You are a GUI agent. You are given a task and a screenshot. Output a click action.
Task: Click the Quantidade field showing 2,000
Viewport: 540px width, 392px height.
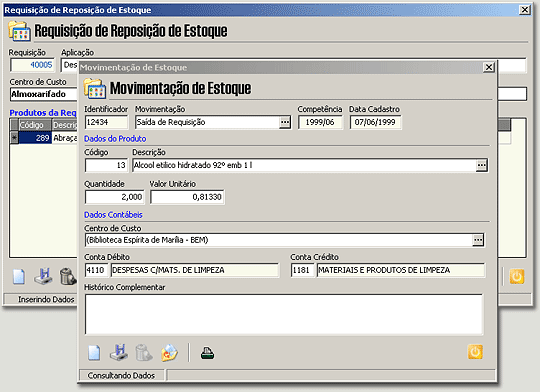pos(114,197)
